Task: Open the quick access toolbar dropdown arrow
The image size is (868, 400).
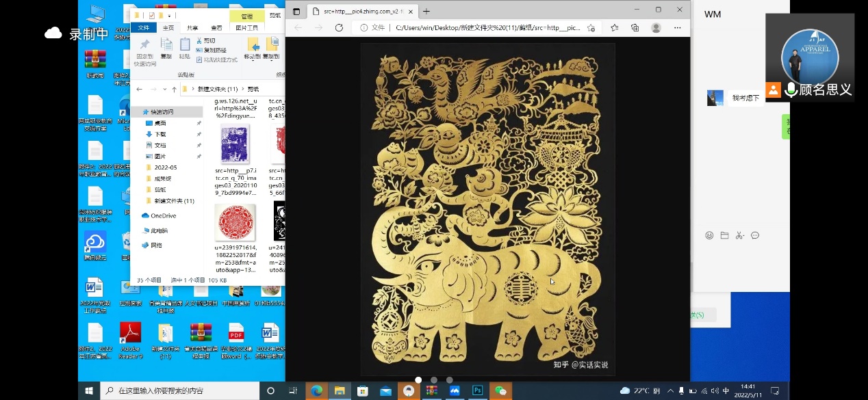Action: pos(168,14)
